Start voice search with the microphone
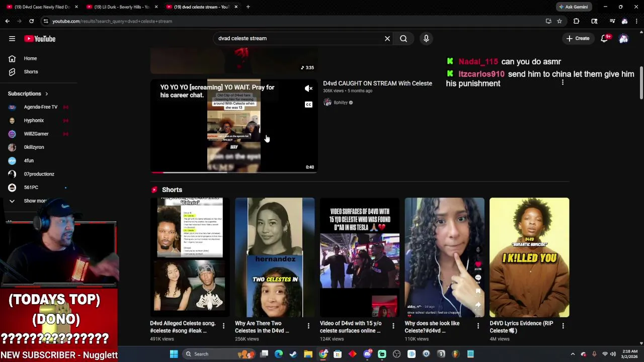 pos(426,38)
